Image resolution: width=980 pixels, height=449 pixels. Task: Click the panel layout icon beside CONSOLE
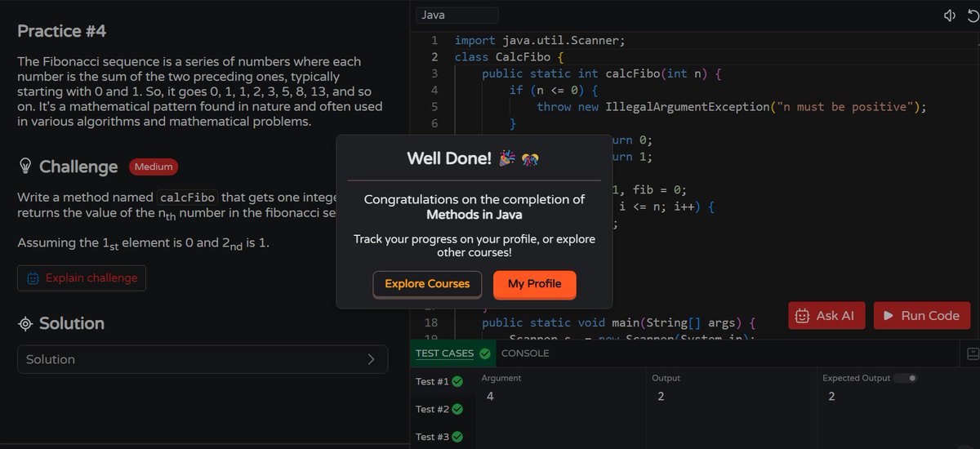pyautogui.click(x=973, y=353)
